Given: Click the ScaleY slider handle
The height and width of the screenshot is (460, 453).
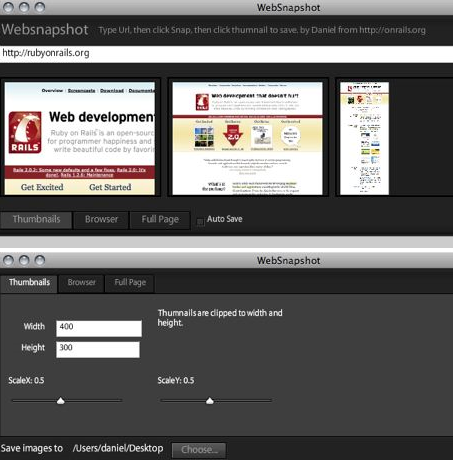Looking at the screenshot, I should 210,400.
